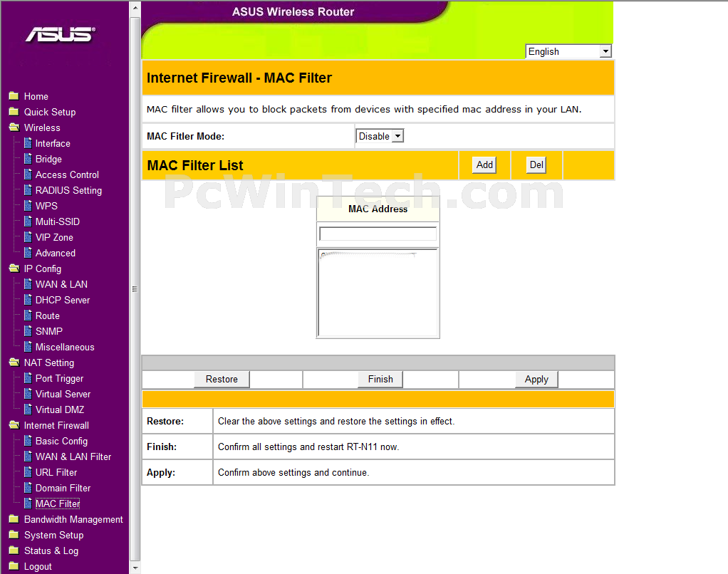Image resolution: width=728 pixels, height=574 pixels.
Task: Click the Multi-SSID page icon
Action: [28, 221]
